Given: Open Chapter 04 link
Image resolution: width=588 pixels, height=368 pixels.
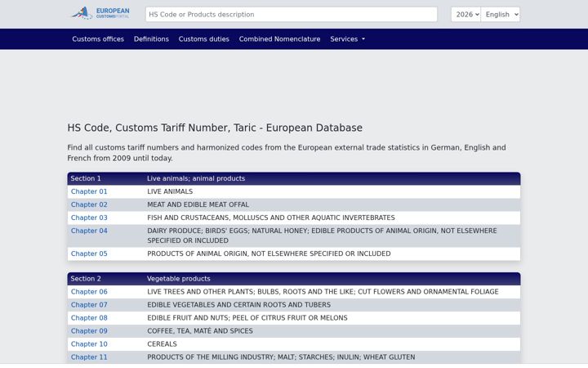Looking at the screenshot, I should 89,231.
